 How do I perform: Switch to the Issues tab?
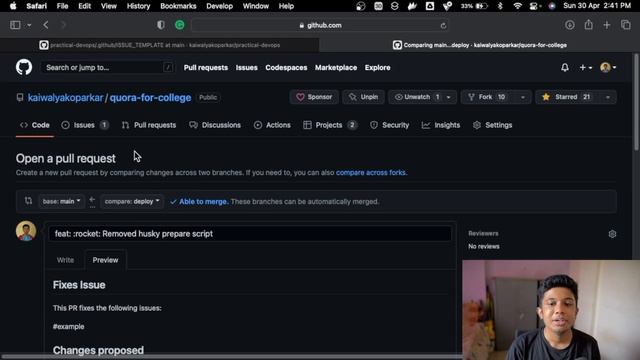[x=85, y=125]
